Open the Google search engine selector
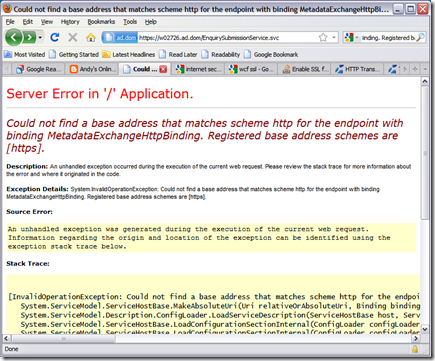 351,38
